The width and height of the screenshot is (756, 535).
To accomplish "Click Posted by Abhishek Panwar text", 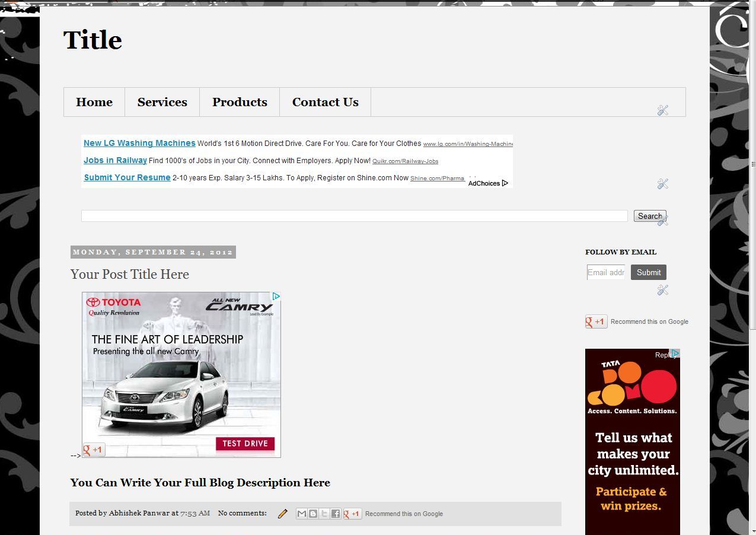I will (122, 513).
